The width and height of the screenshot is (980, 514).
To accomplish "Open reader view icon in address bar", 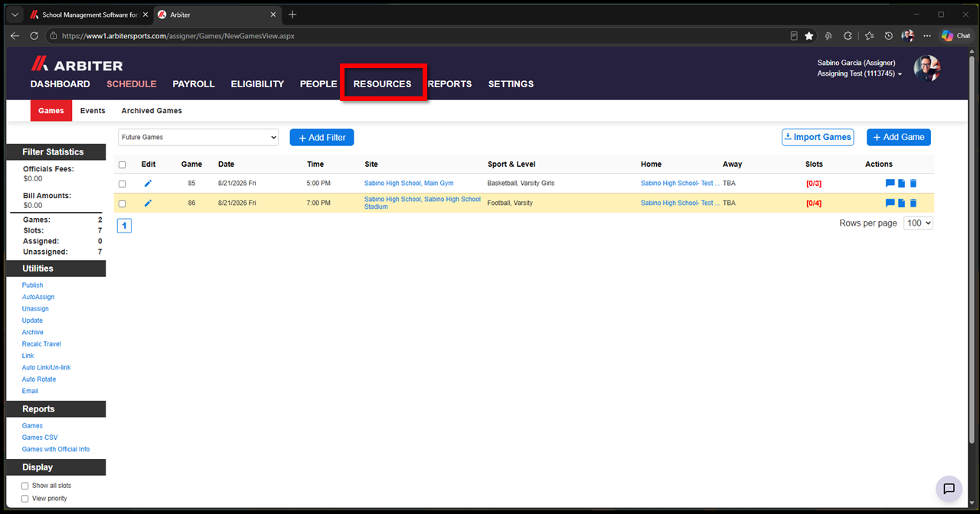I will coord(794,36).
